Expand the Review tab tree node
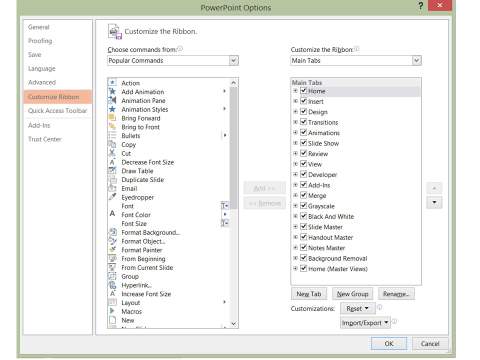 click(x=295, y=153)
